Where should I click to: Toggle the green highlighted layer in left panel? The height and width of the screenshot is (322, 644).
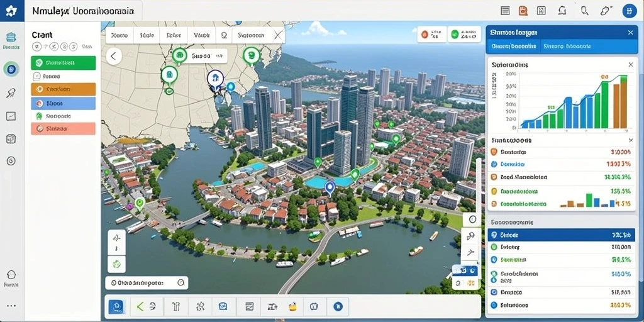[x=64, y=63]
